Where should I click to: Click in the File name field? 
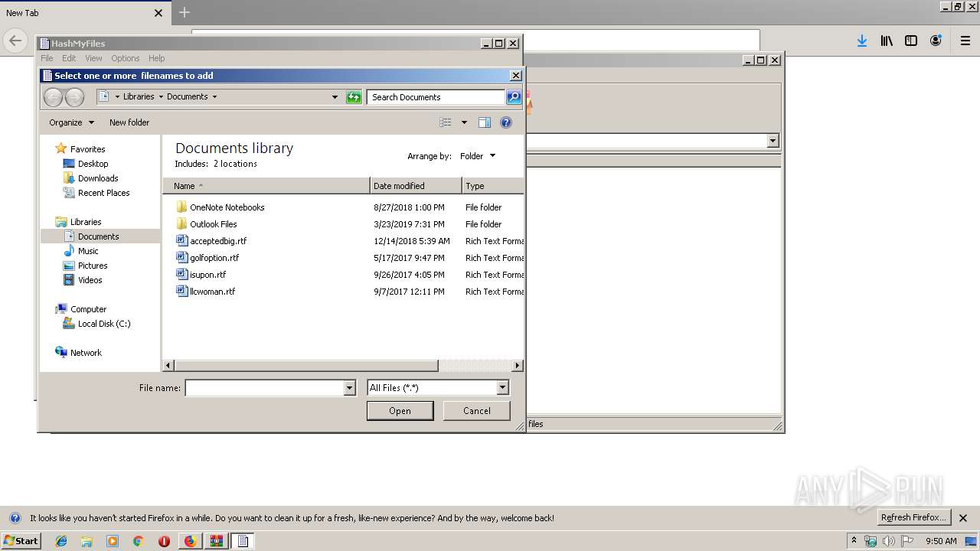pos(264,388)
